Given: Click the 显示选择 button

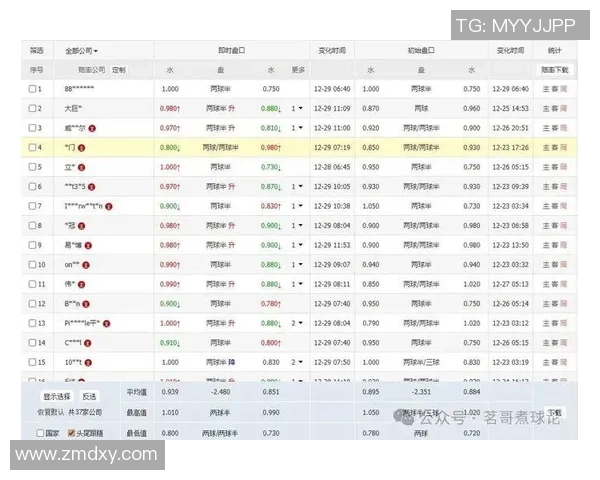Looking at the screenshot, I should pyautogui.click(x=57, y=397).
